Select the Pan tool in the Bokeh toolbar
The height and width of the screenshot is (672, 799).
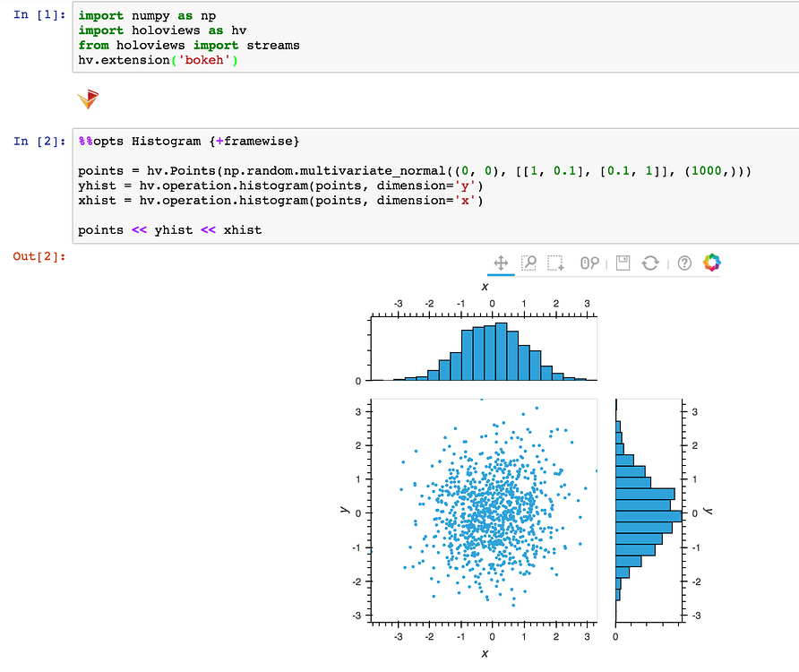coord(500,263)
